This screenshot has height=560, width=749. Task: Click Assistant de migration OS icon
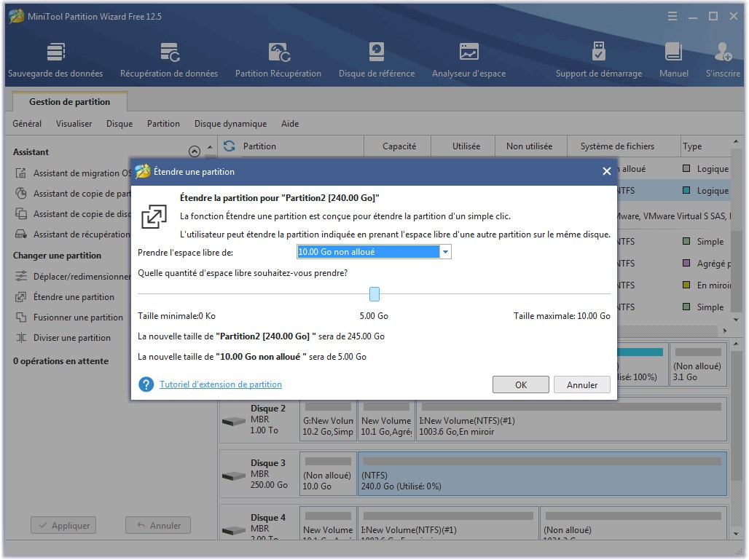20,173
